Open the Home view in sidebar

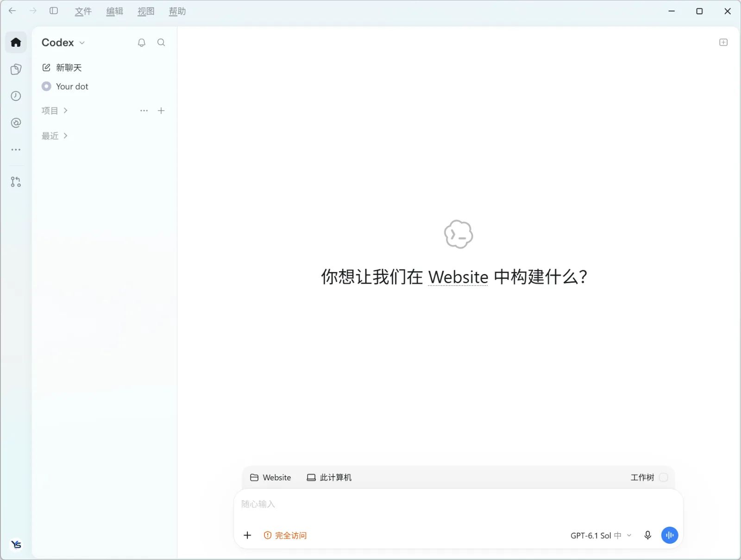click(16, 43)
